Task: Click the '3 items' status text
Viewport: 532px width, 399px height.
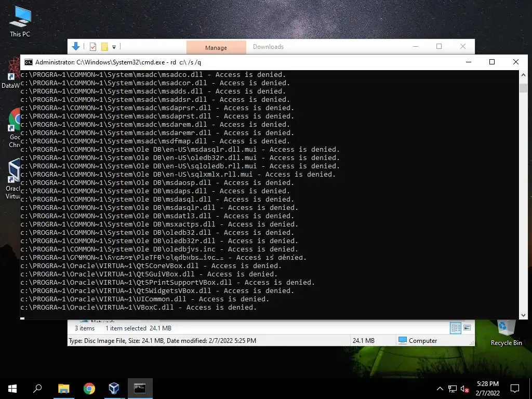Action: pos(85,328)
